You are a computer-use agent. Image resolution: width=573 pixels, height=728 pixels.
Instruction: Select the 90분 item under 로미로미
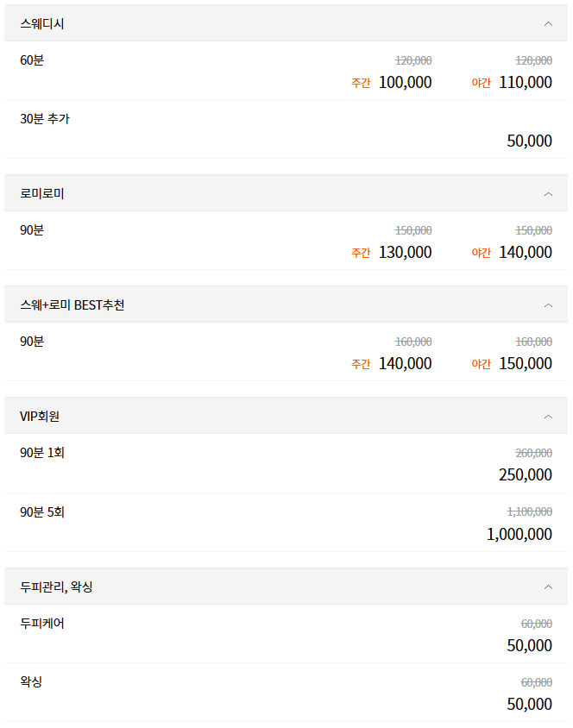[28, 230]
